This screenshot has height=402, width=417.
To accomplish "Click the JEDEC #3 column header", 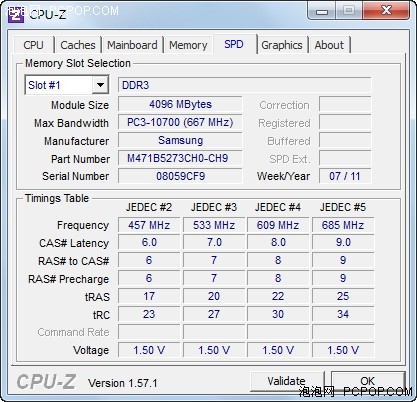I will 214,207.
